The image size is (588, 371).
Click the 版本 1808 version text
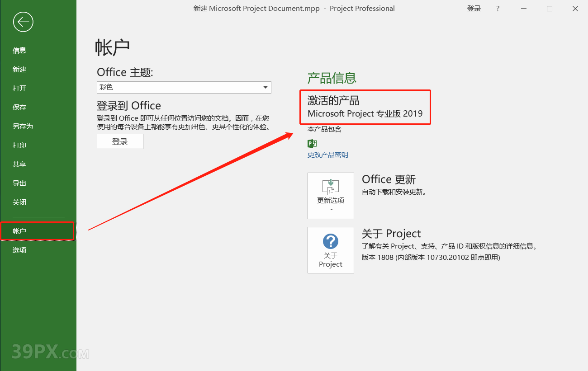(431, 258)
